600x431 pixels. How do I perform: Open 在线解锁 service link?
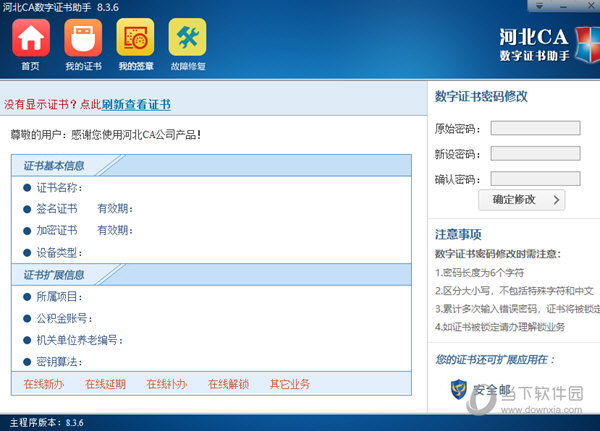(x=228, y=384)
